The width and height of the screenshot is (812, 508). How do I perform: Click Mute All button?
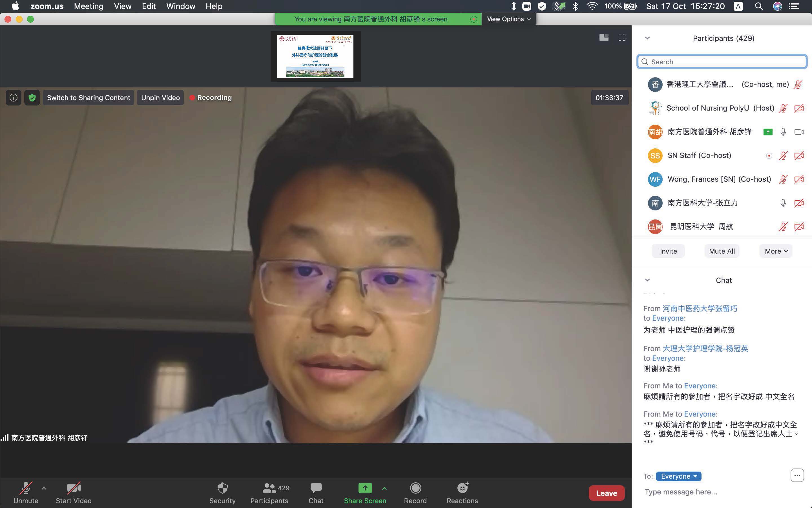(722, 251)
